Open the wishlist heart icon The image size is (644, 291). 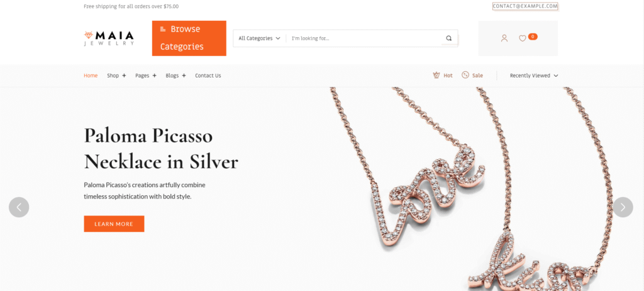tap(523, 38)
